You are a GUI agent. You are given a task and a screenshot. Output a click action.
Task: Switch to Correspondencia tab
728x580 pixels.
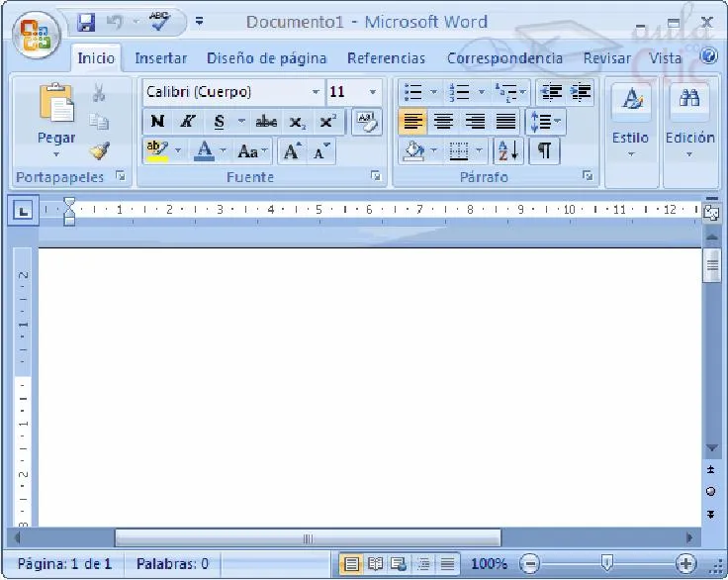pos(504,58)
